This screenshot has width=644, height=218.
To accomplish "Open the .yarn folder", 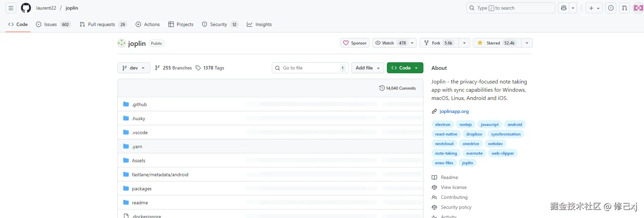I will pos(137,146).
